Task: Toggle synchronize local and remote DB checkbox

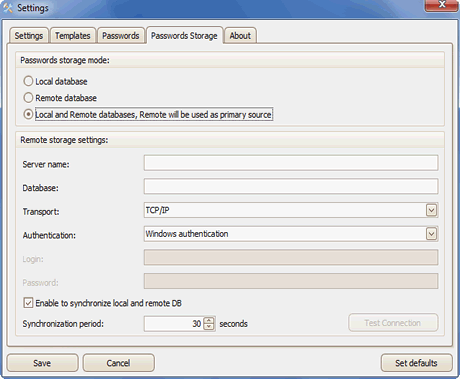Action: coord(28,303)
